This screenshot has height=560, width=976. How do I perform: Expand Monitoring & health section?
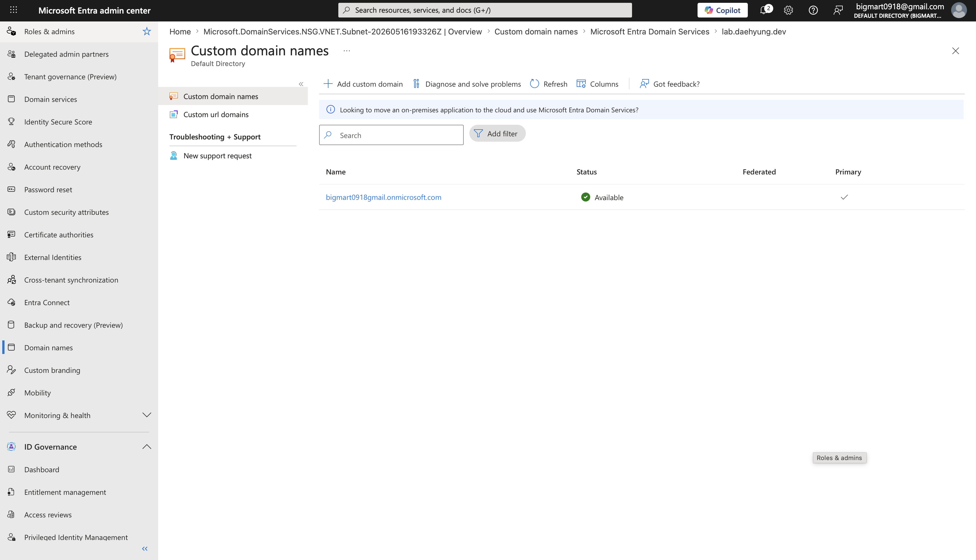coord(147,415)
